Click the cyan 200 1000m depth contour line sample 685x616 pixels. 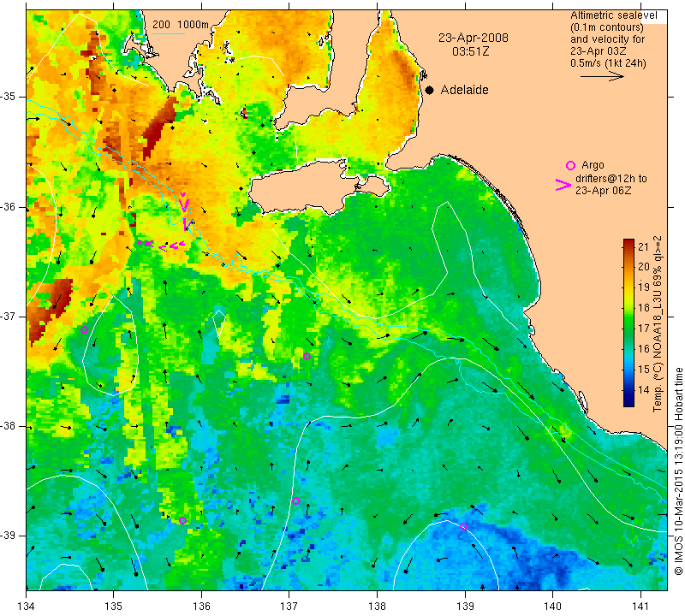pyautogui.click(x=169, y=33)
